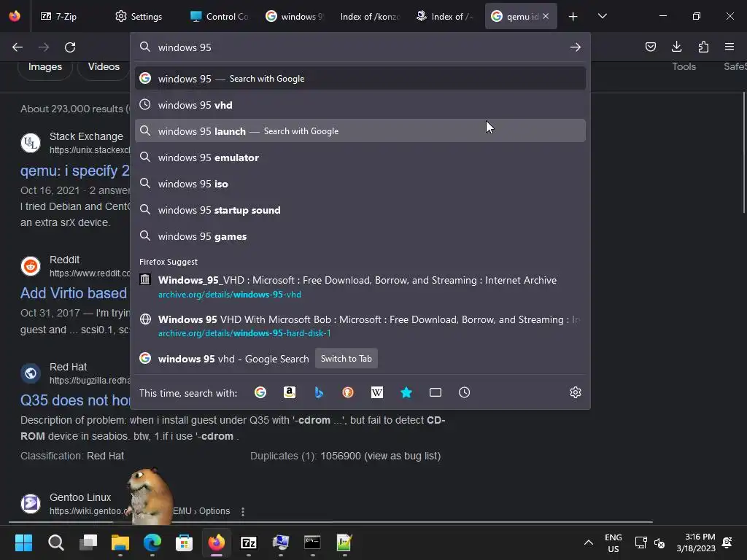Open a new tab

click(573, 17)
